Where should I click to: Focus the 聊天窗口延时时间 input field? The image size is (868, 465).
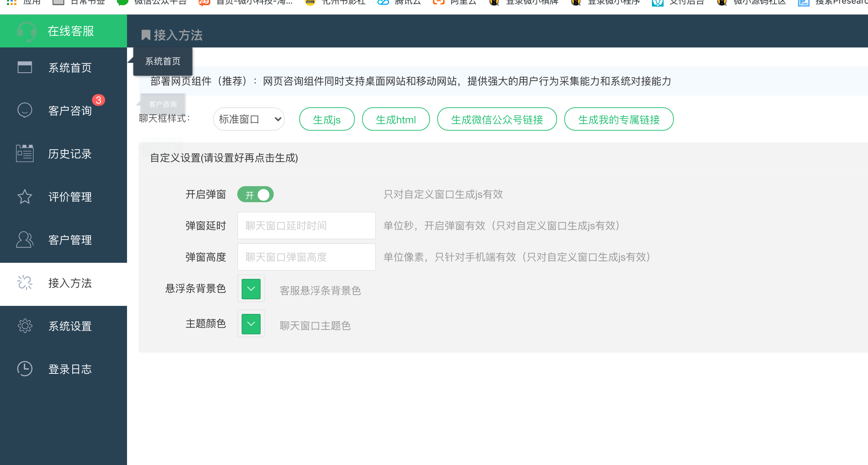(x=307, y=226)
